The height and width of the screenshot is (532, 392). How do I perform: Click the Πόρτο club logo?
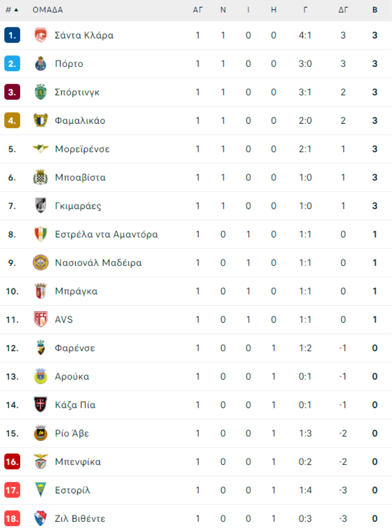41,64
